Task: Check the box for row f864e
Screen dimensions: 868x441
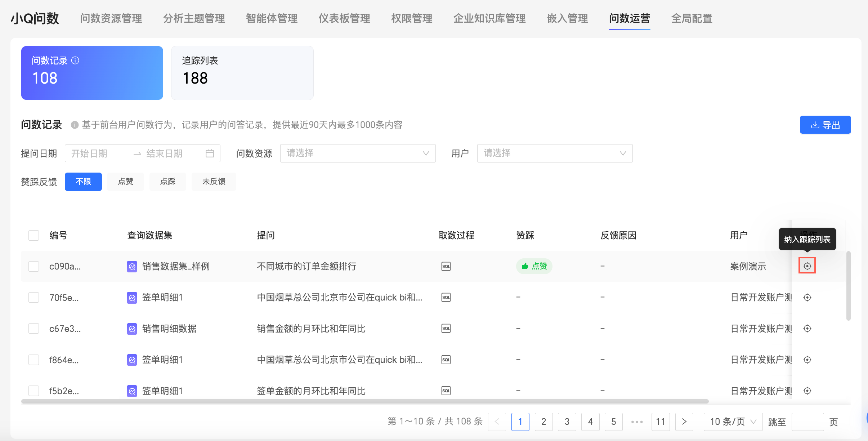Action: click(x=33, y=360)
